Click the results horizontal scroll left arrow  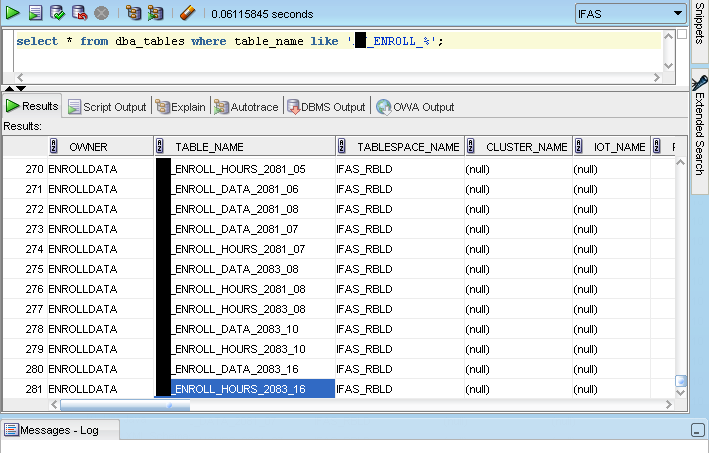pyautogui.click(x=54, y=404)
